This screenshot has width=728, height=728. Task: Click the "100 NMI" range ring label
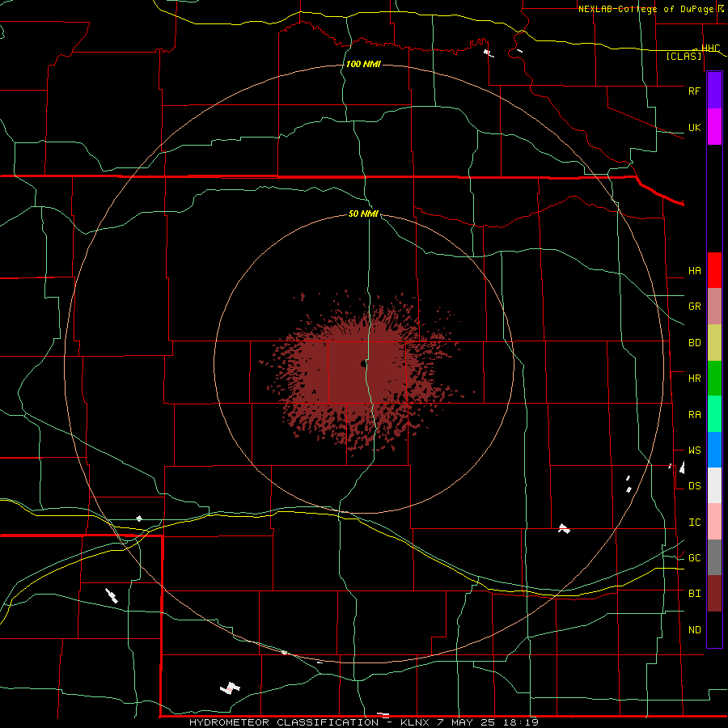pyautogui.click(x=363, y=64)
